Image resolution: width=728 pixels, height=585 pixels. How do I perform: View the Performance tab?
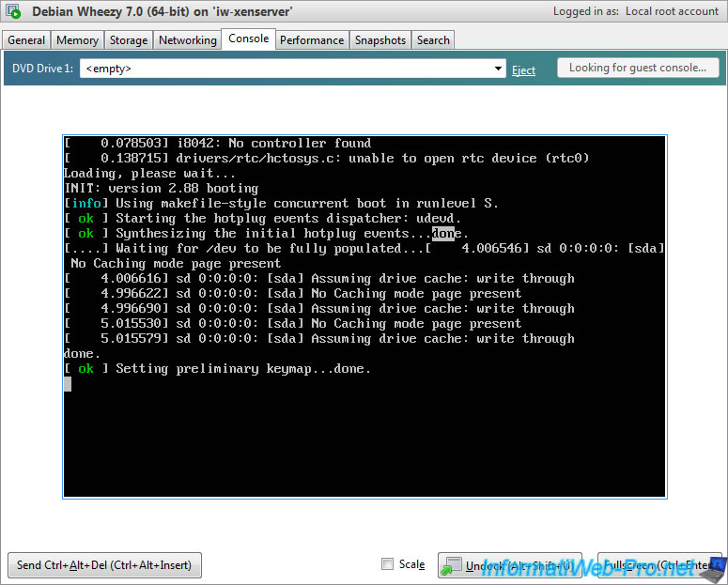point(312,40)
